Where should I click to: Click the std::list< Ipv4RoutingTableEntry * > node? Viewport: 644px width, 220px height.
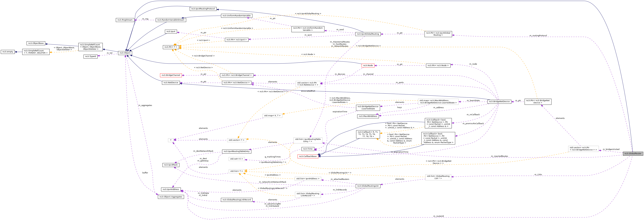click(308, 140)
